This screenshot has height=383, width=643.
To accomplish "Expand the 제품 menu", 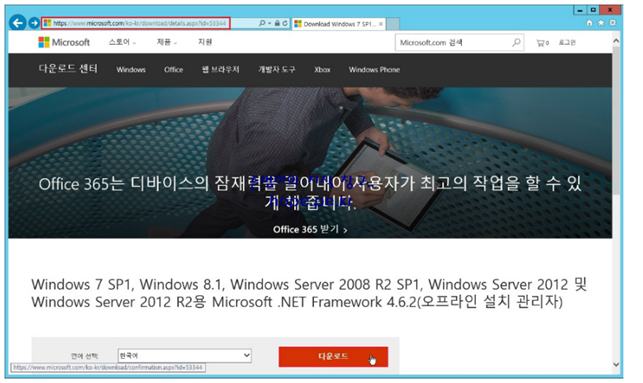I will point(166,42).
